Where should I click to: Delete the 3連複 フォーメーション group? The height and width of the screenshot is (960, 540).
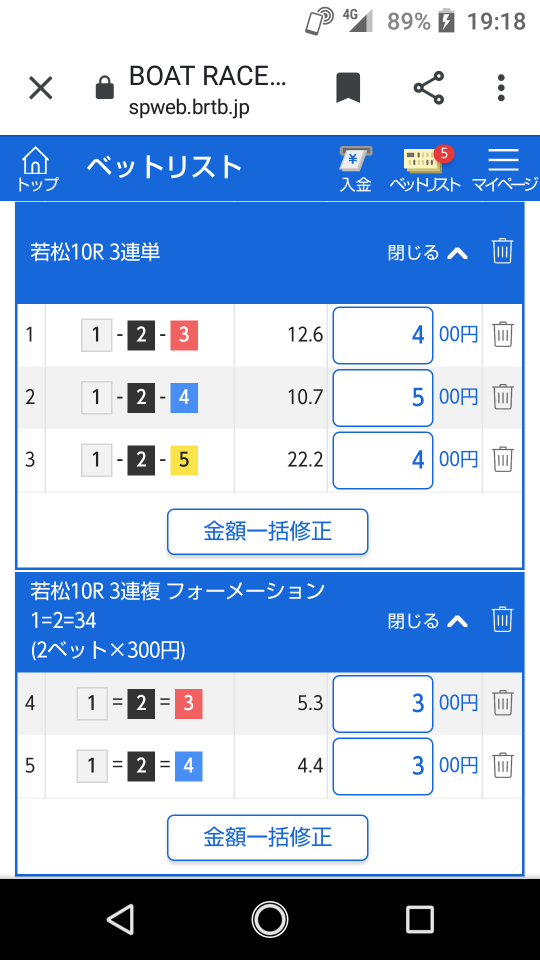pos(502,620)
